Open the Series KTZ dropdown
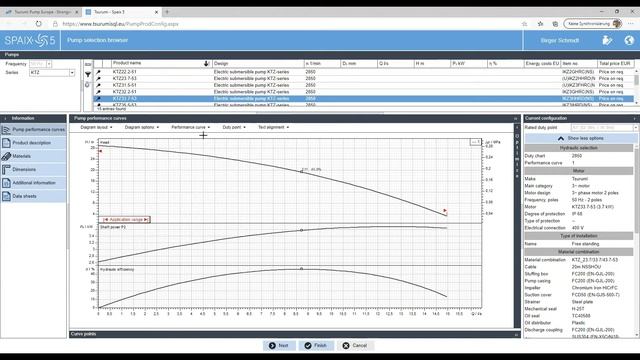Screen dimensions: 640x360 (72, 73)
